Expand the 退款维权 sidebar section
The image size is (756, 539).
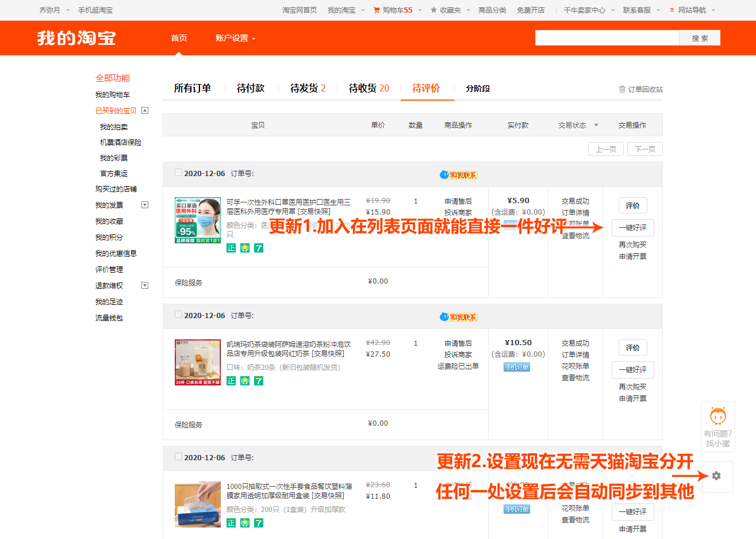(145, 285)
